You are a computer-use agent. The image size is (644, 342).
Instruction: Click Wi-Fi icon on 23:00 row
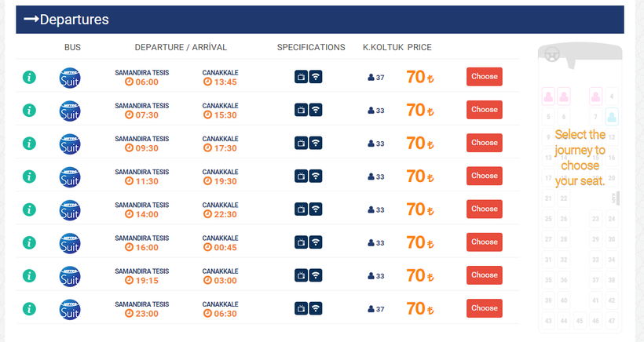point(316,308)
